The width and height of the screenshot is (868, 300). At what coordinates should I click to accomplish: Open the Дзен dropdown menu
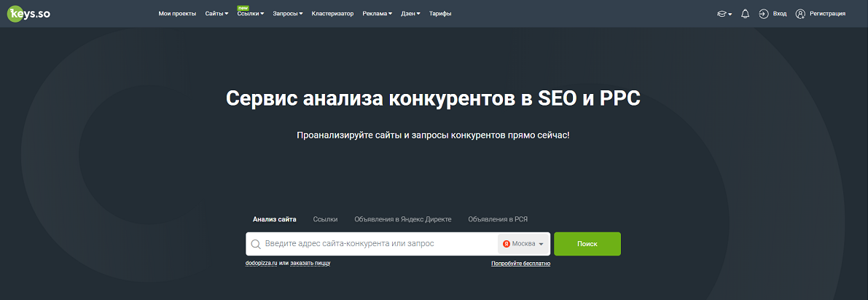tap(410, 14)
